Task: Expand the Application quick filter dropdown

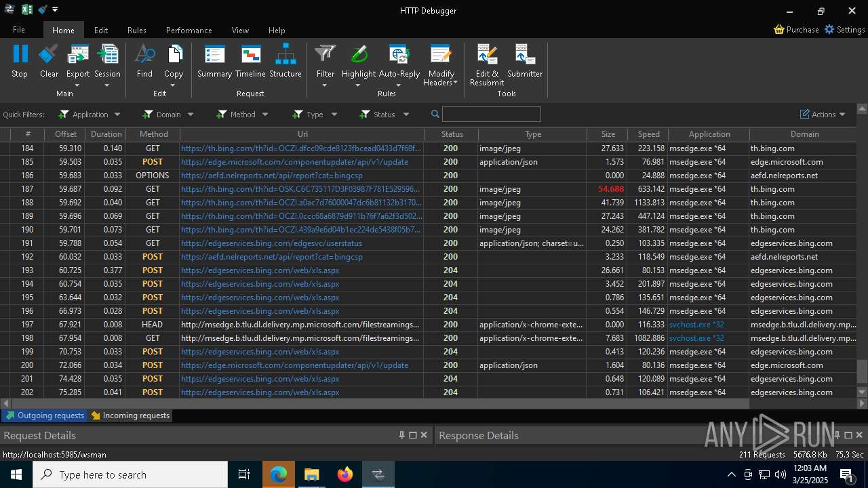Action: [117, 115]
